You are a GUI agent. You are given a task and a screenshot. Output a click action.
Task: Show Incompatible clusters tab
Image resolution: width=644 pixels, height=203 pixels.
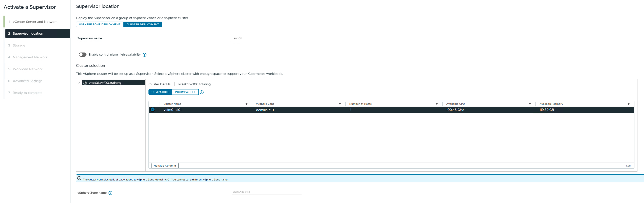[185, 92]
